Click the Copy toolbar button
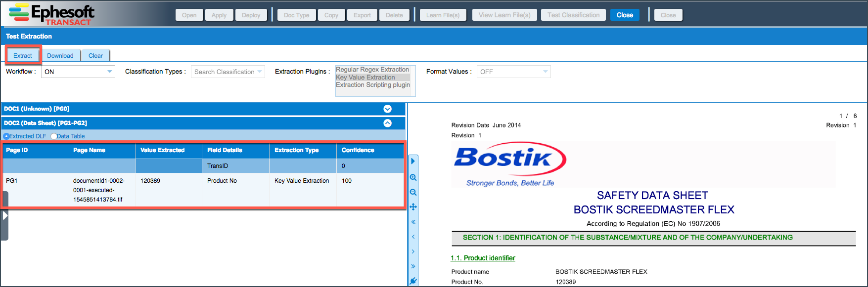The height and width of the screenshot is (287, 868). coord(331,15)
